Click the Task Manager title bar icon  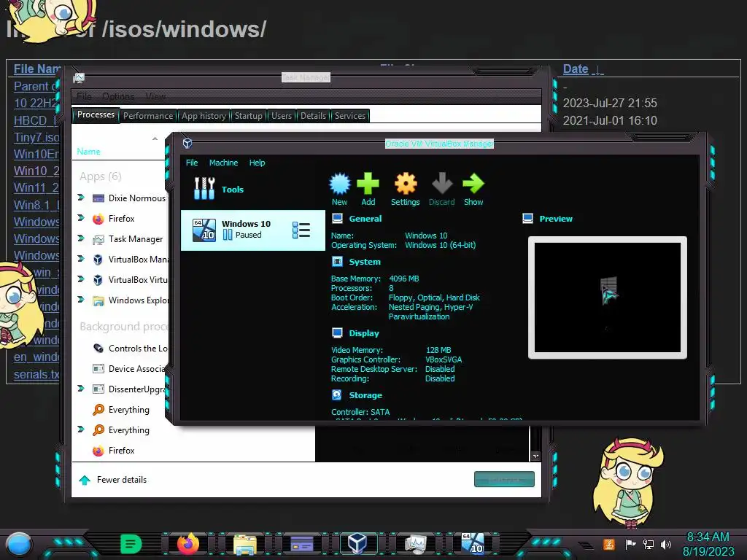tap(79, 77)
